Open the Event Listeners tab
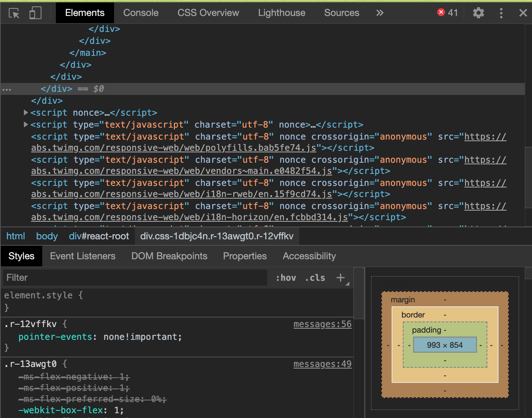532x418 pixels. [83, 256]
